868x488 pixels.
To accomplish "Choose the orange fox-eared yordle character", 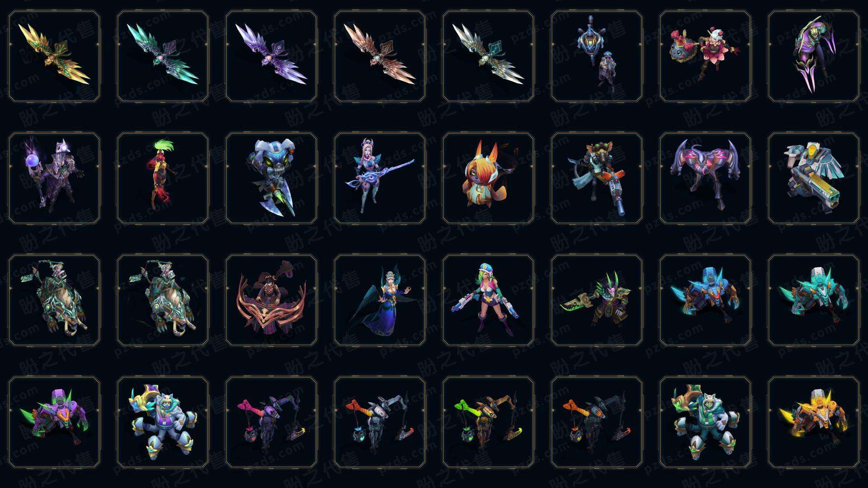I will [x=488, y=178].
